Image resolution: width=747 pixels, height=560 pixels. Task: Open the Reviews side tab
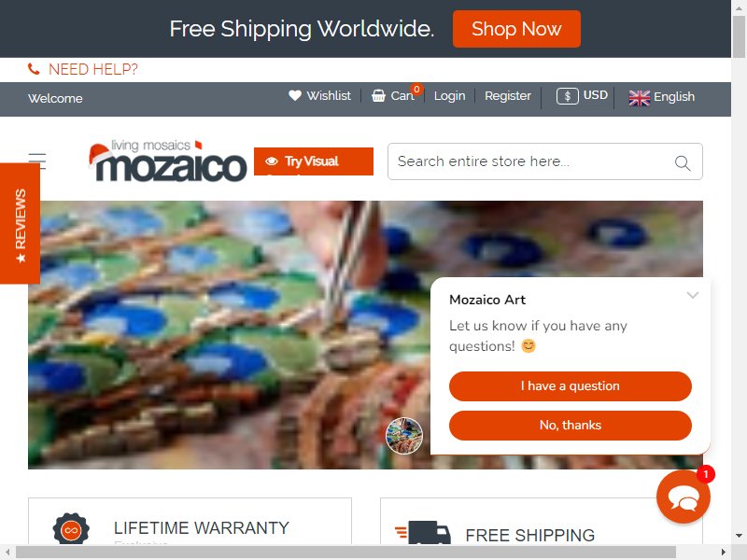[20, 223]
